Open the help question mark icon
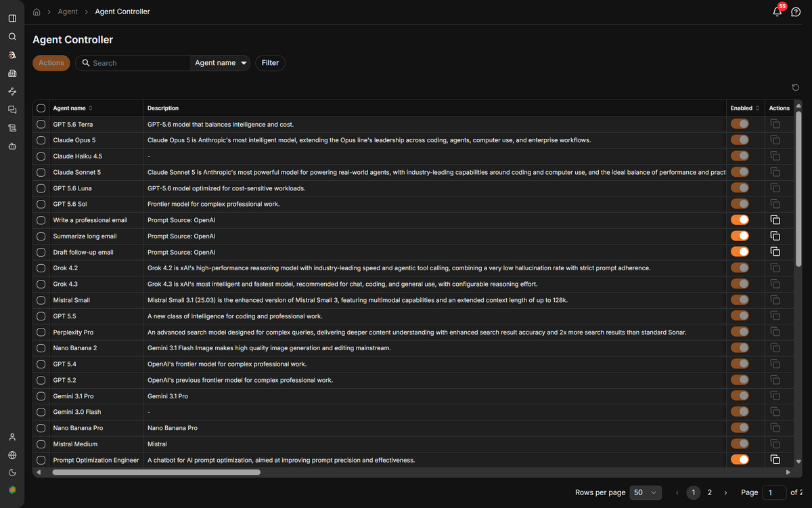The image size is (812, 508). coord(796,12)
